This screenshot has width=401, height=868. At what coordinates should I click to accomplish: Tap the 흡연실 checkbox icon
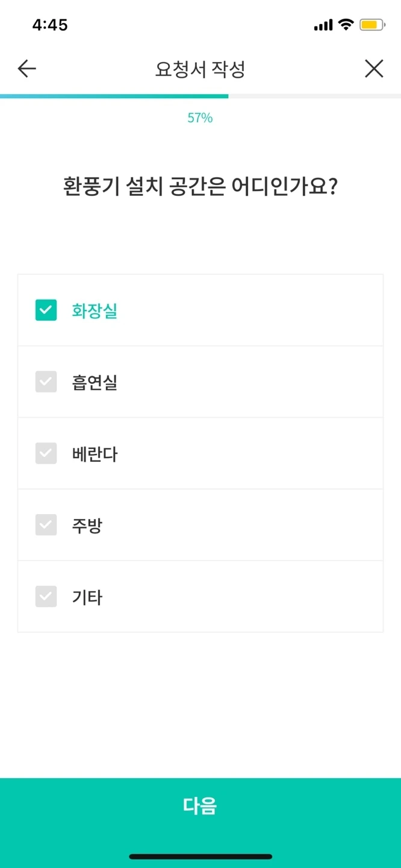pos(46,382)
